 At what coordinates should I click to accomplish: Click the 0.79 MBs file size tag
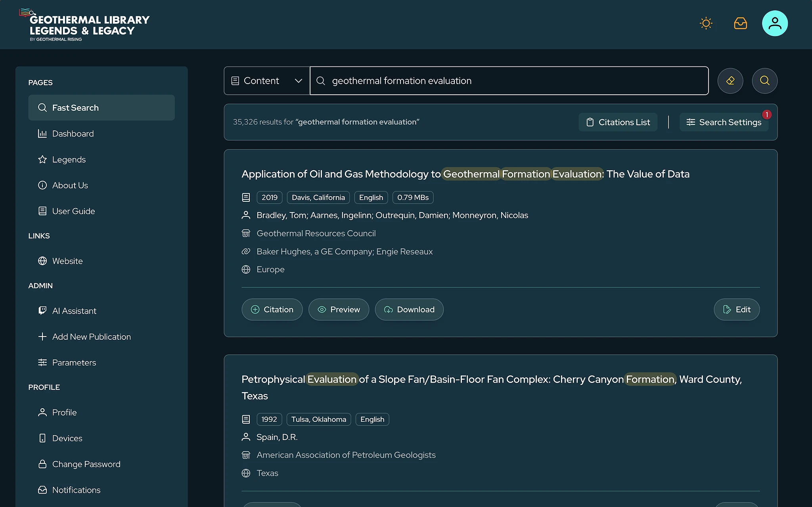tap(413, 197)
